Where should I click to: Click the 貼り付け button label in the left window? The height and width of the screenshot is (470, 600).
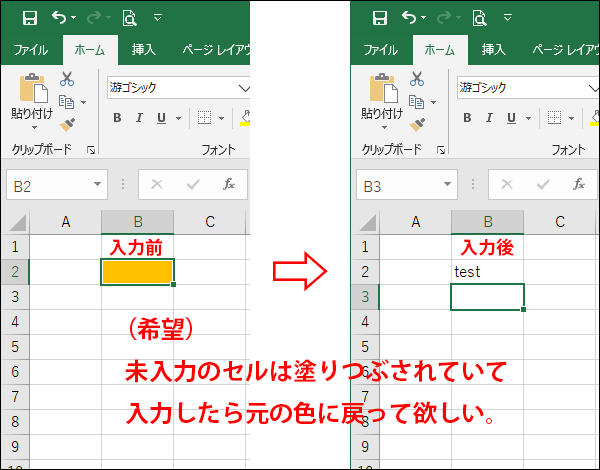tap(32, 114)
